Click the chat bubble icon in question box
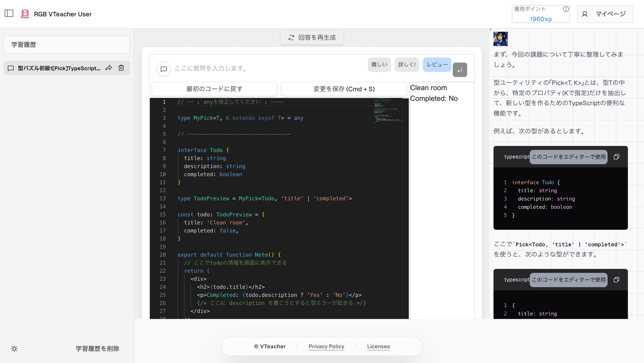644x363 pixels. (163, 69)
